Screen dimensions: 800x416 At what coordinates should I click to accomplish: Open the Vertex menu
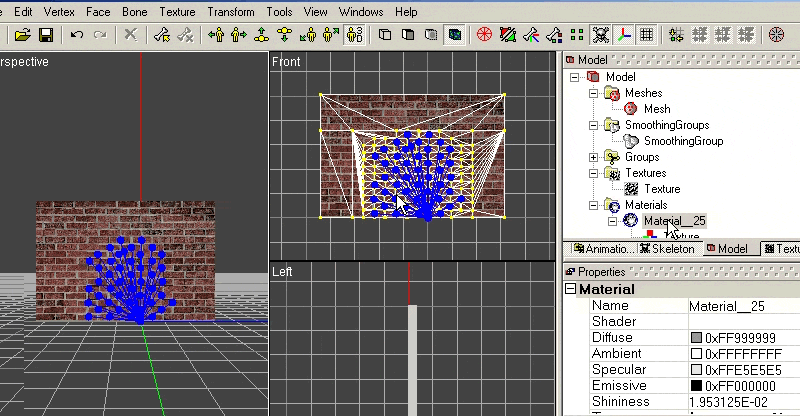point(59,12)
